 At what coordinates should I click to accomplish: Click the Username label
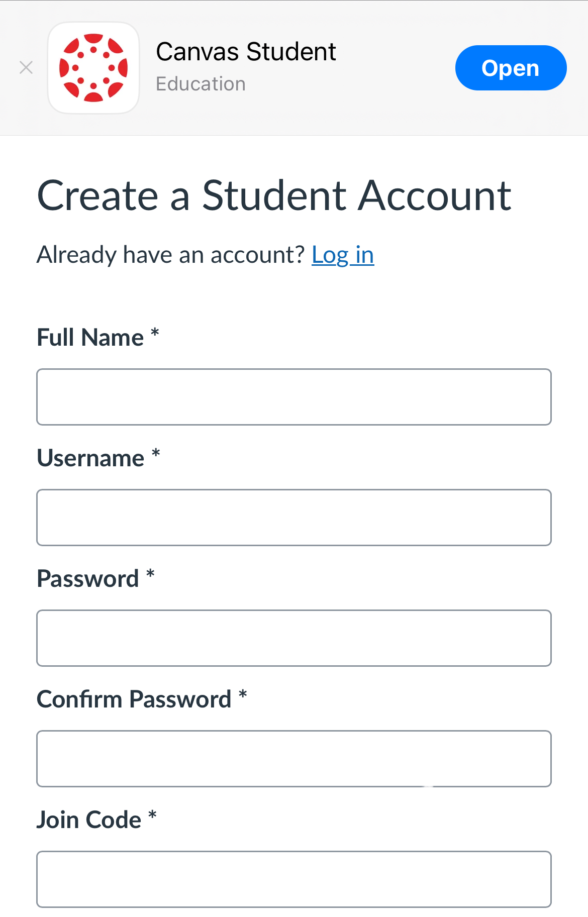[90, 458]
